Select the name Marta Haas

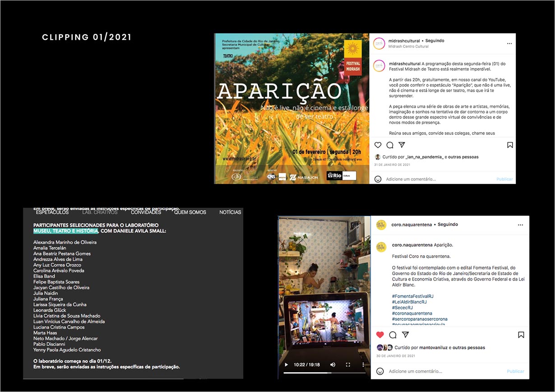click(x=44, y=333)
